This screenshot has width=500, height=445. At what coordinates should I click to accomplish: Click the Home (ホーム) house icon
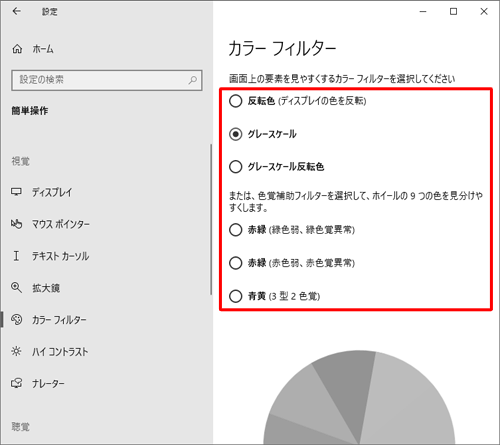[x=17, y=49]
